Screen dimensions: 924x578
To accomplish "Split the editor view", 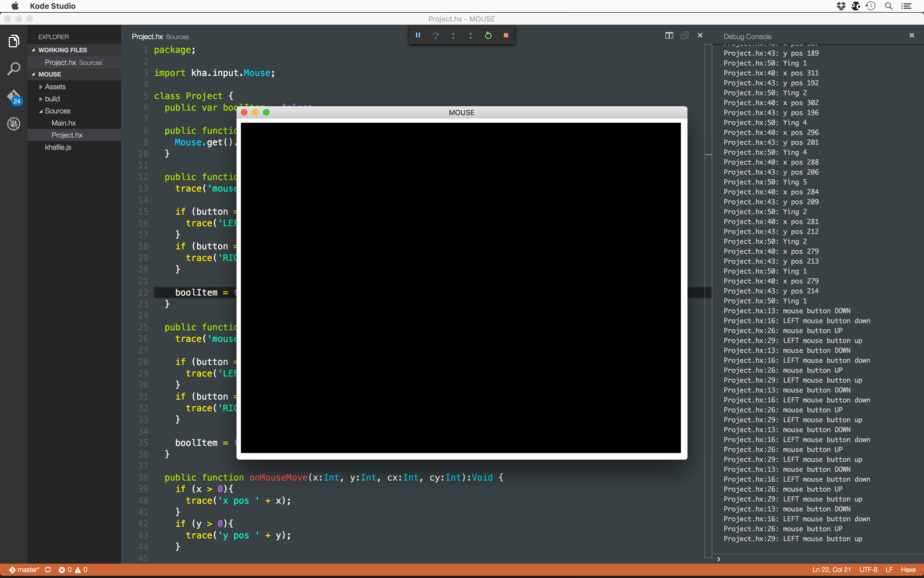I will pyautogui.click(x=669, y=35).
